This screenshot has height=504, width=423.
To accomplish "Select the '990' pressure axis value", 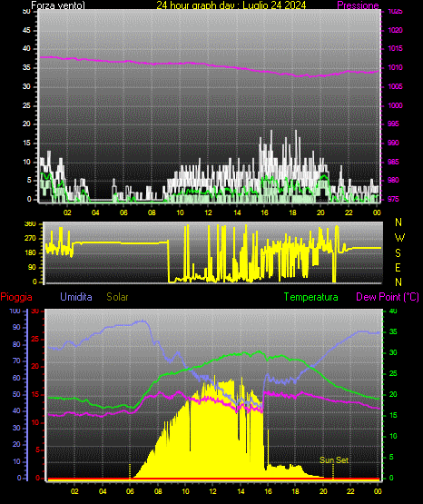I will point(393,143).
